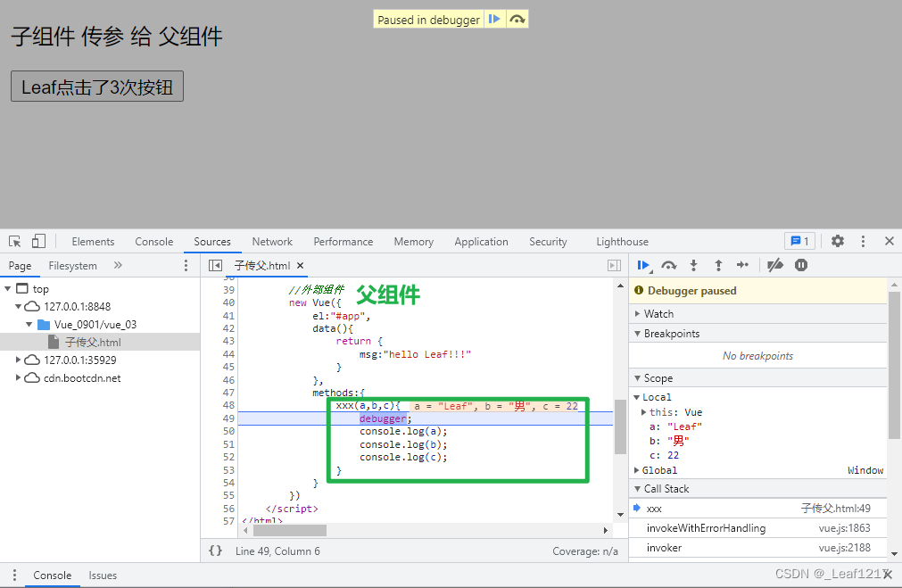The height and width of the screenshot is (588, 902).
Task: Select the xxx call stack frame
Action: point(757,509)
